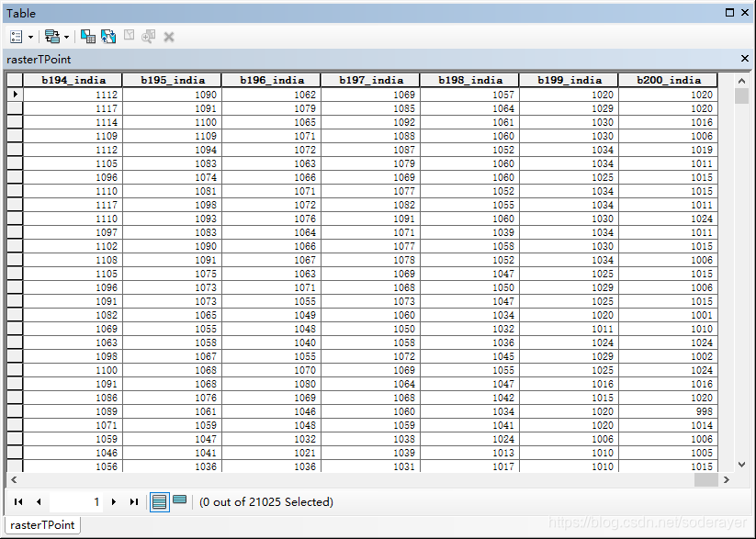This screenshot has width=756, height=539.
Task: Click cell 1039 in b198_india column
Action: [x=470, y=232]
